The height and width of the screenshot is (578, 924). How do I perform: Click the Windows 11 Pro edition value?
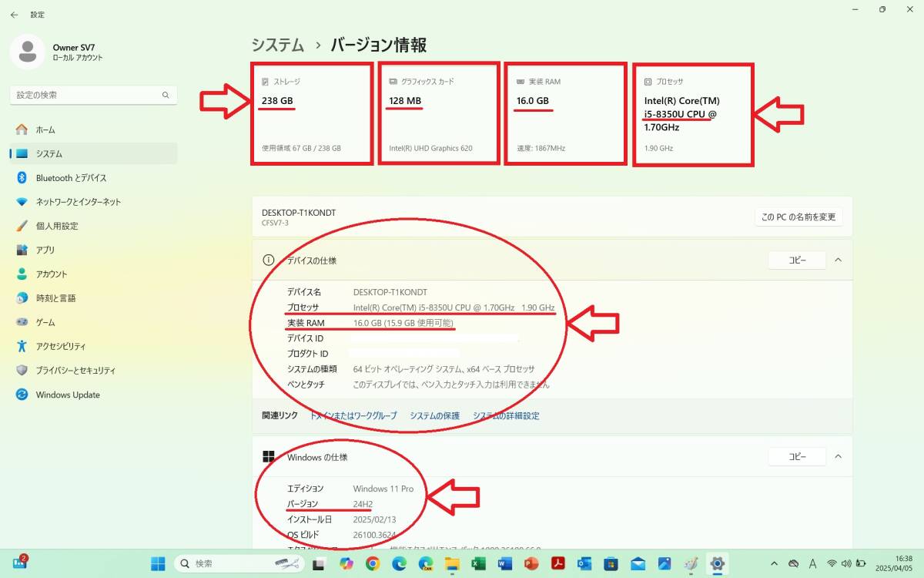click(x=383, y=489)
